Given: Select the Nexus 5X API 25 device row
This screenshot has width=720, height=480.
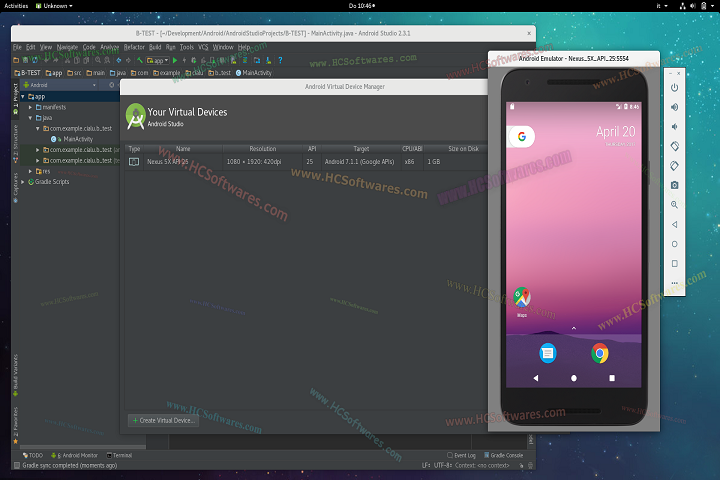Looking at the screenshot, I should coord(305,162).
